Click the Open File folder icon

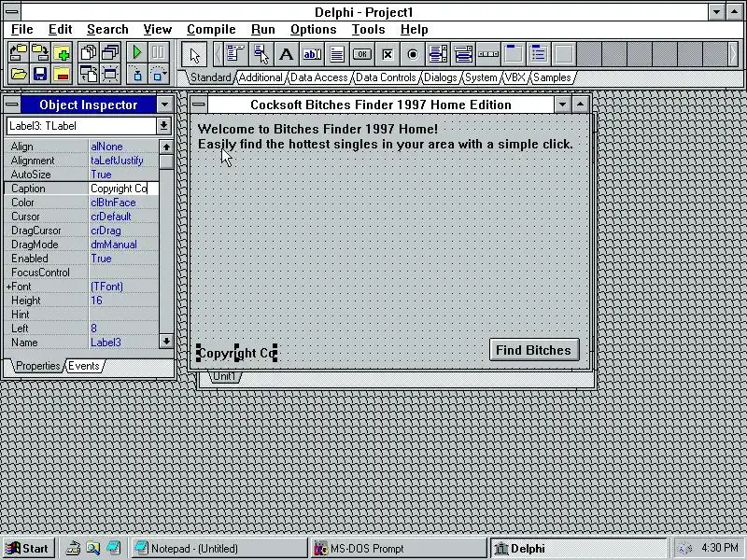point(18,74)
